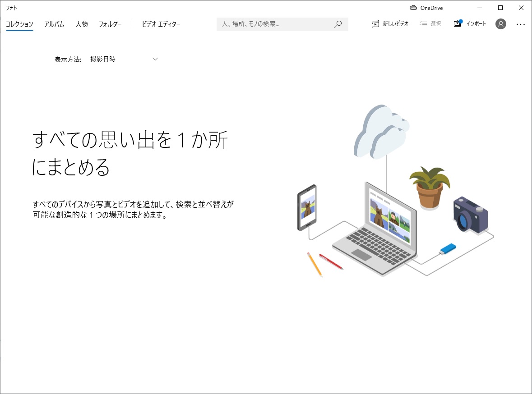Select the フォルダー navigation item
The height and width of the screenshot is (394, 532).
(x=110, y=24)
